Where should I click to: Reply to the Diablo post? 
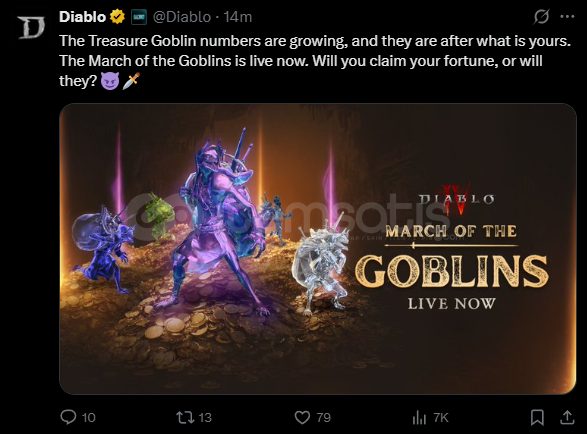pyautogui.click(x=68, y=417)
